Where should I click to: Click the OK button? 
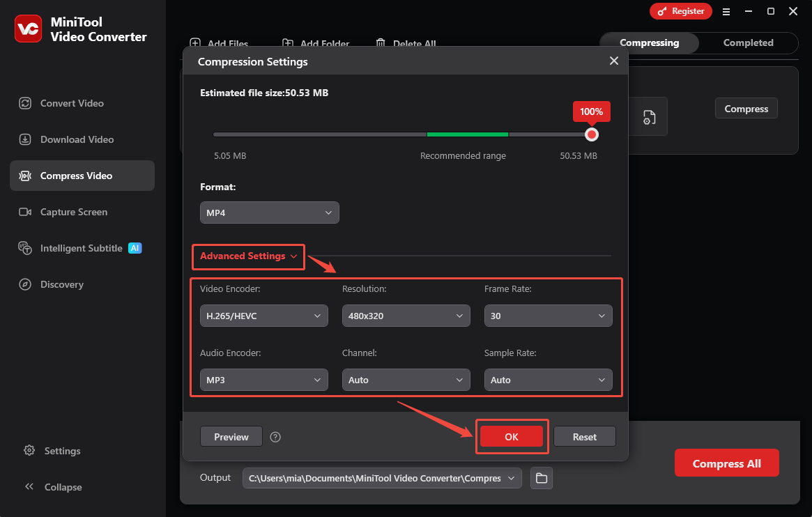point(512,436)
